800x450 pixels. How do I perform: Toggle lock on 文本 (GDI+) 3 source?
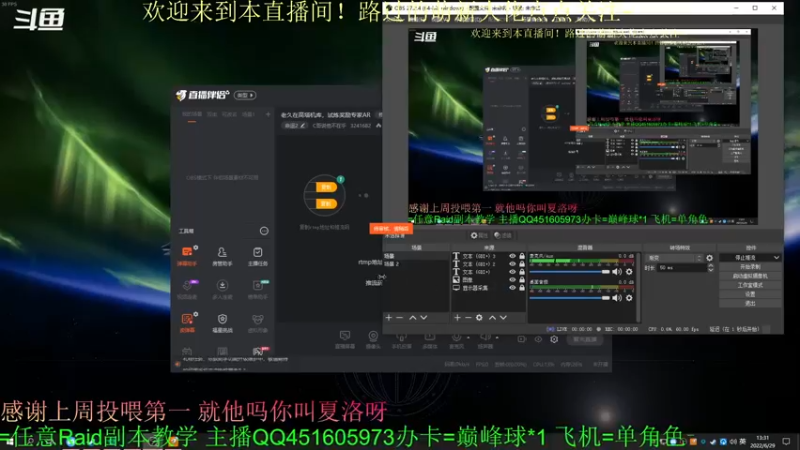[522, 256]
